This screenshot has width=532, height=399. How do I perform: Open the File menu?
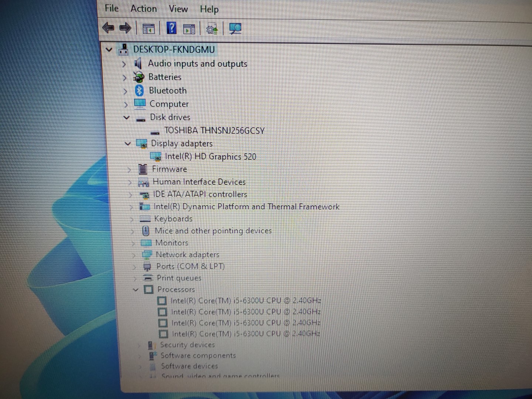(112, 8)
